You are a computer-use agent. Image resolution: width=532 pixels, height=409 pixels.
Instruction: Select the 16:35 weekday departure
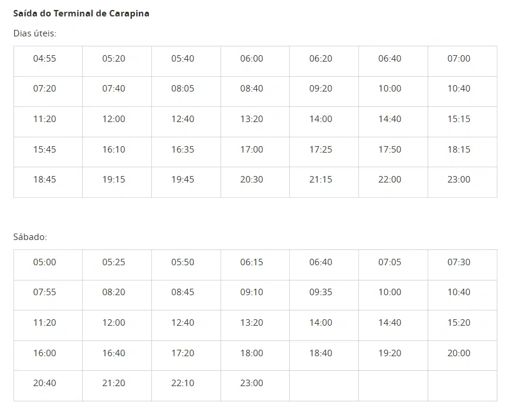click(182, 150)
